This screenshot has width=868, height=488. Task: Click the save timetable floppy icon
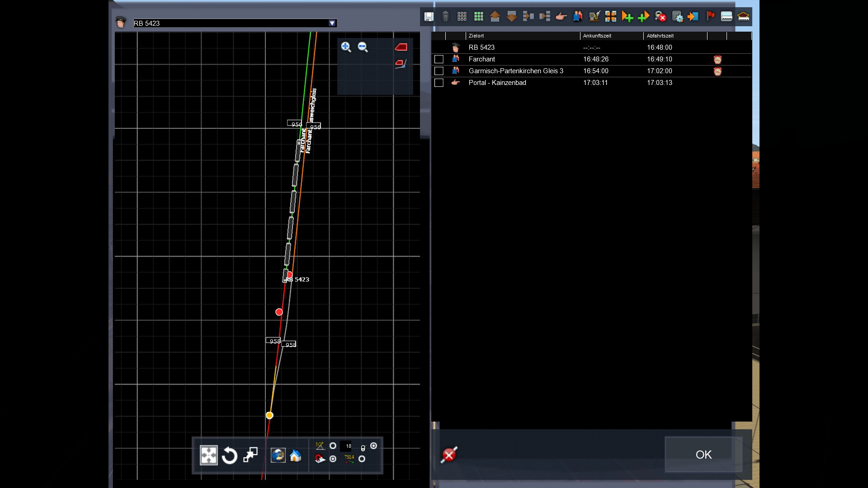pos(429,17)
